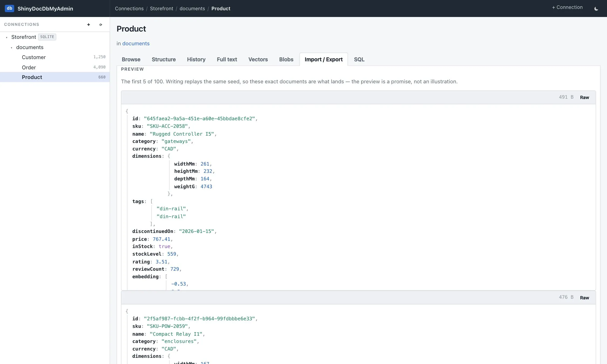Switch to the Vectors tab
This screenshot has height=364, width=607.
click(x=258, y=59)
